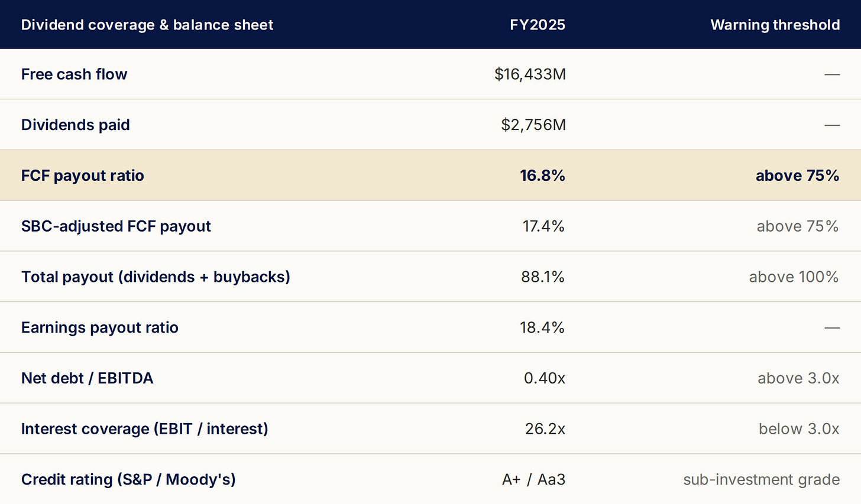Viewport: 861px width, 504px height.
Task: Click the 'Warning threshold' column header
Action: click(x=775, y=25)
